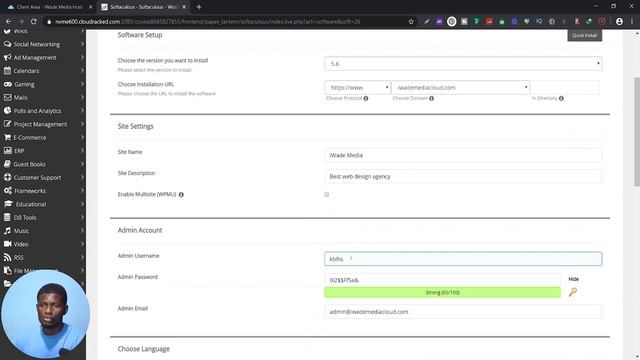Click Choose Protocol info icon
Image resolution: width=640 pixels, height=360 pixels.
(x=366, y=98)
